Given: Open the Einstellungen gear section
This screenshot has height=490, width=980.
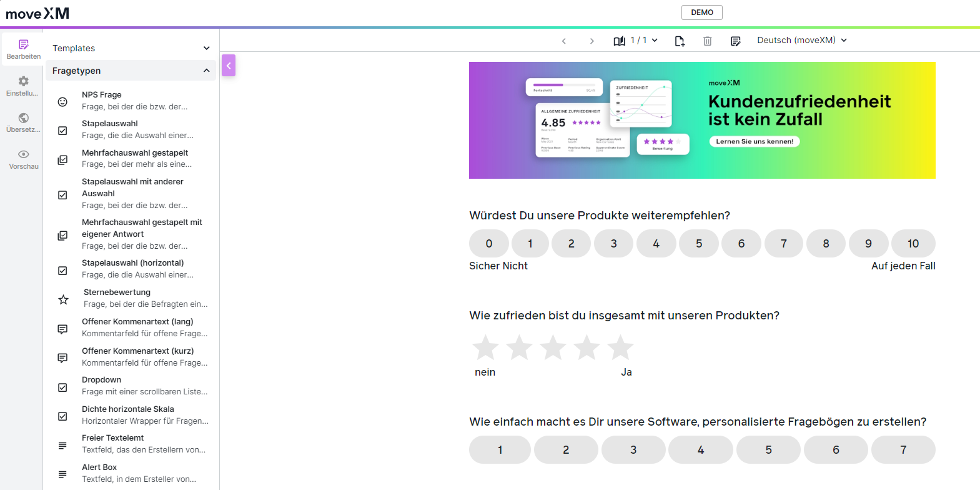Looking at the screenshot, I should [23, 86].
